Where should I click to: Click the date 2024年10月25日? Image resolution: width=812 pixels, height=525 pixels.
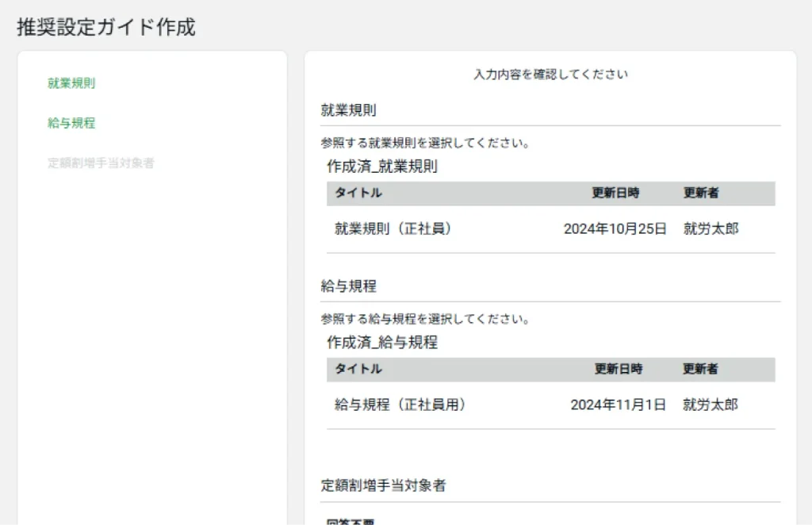click(x=615, y=229)
